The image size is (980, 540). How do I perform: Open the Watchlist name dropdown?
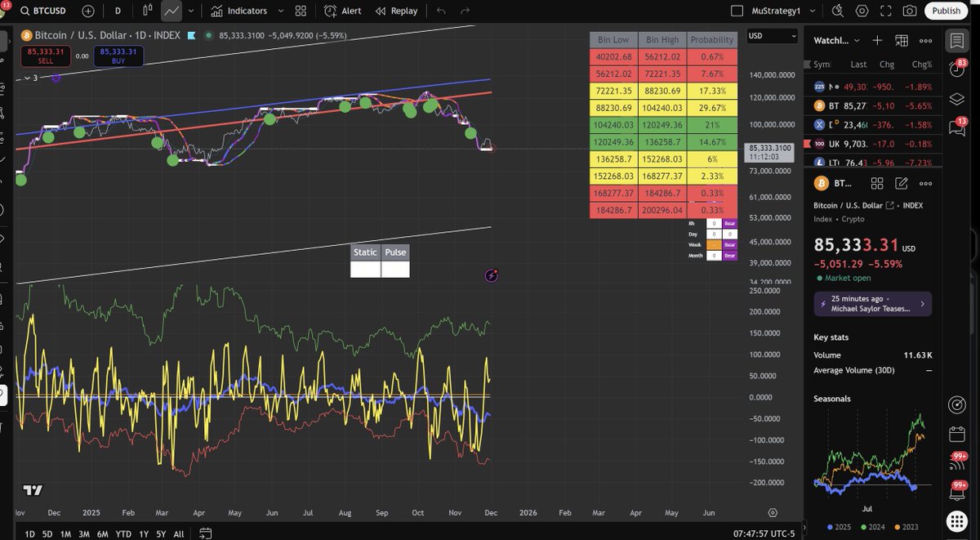pos(837,40)
